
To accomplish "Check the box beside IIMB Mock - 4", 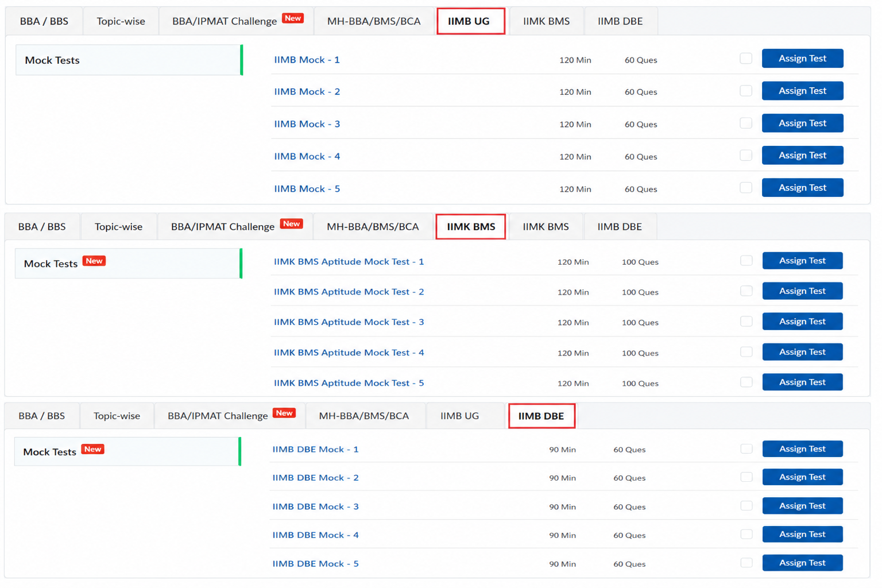I will pos(746,155).
